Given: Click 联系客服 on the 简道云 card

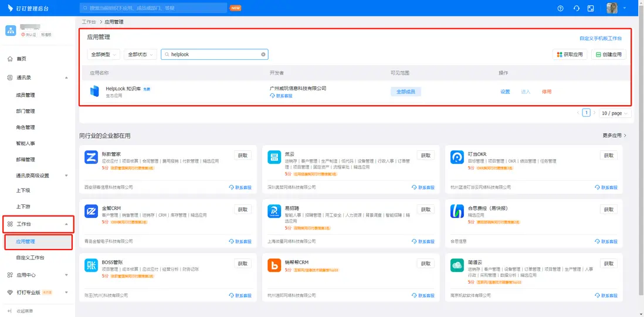Looking at the screenshot, I should pyautogui.click(x=606, y=296).
